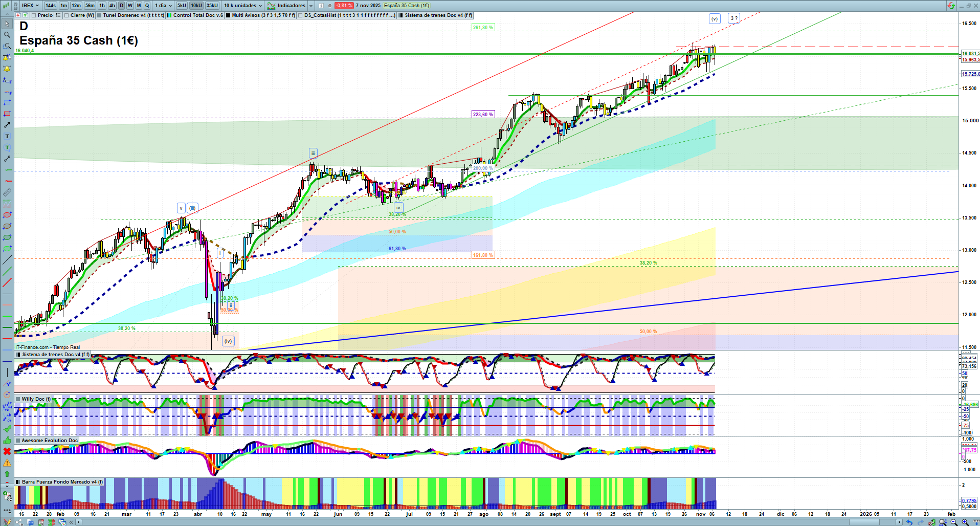Select the 1m timeframe
This screenshot has height=526, width=980.
(63, 6)
